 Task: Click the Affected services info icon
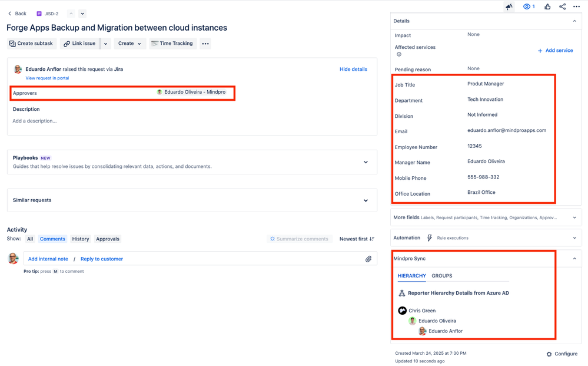pyautogui.click(x=399, y=54)
